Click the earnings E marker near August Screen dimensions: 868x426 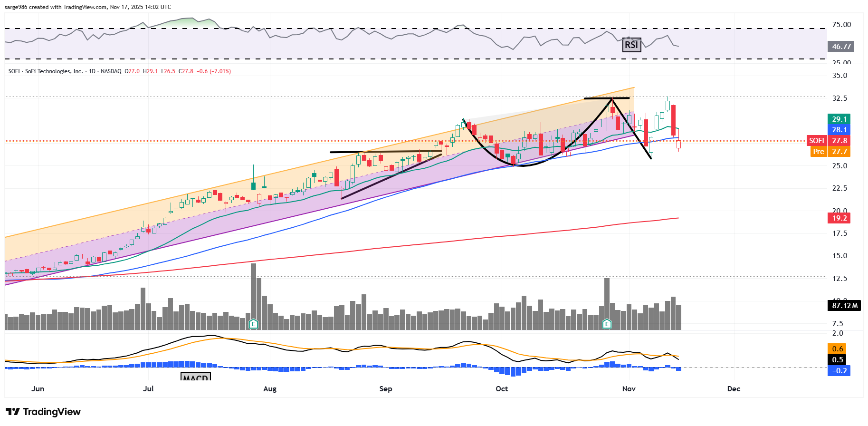253,324
